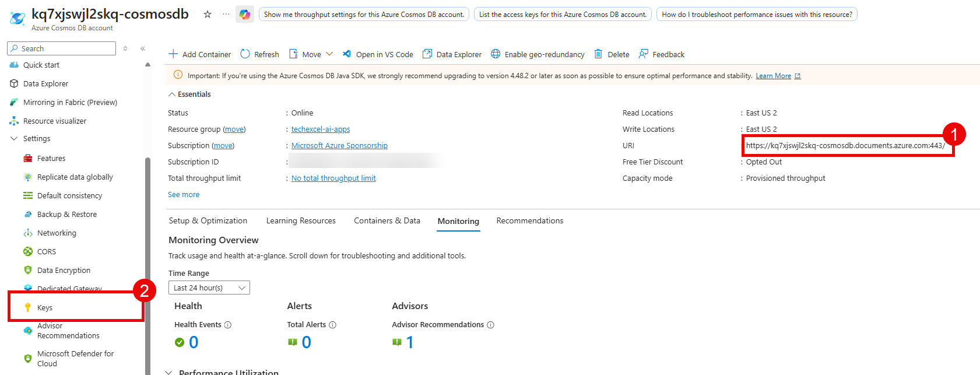Collapse the Essentials section
980x375 pixels.
(x=172, y=94)
